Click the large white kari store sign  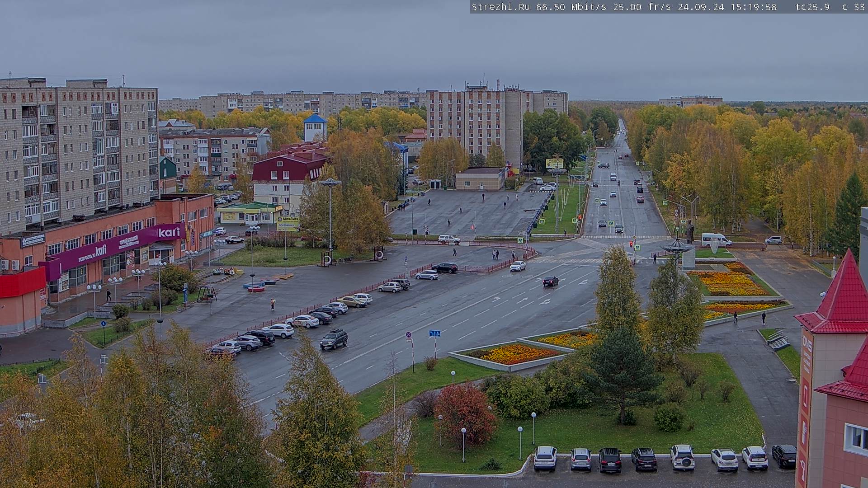(169, 232)
